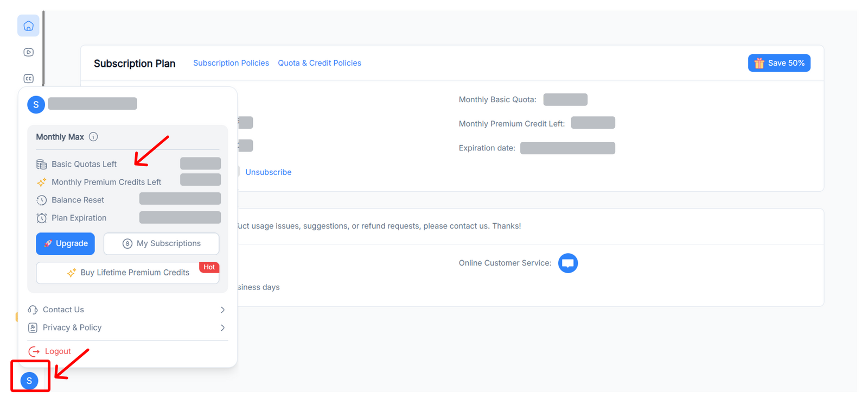Click the Save 50% offer button

(x=779, y=63)
